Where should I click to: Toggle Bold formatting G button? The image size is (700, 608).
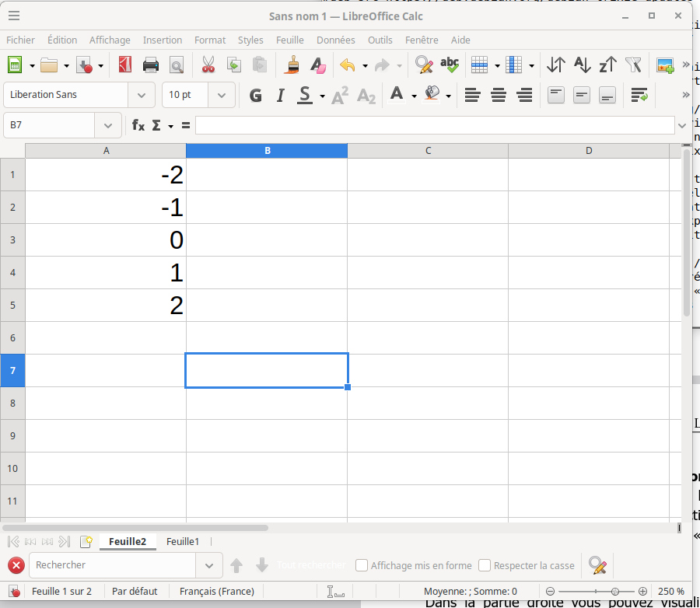click(x=255, y=96)
